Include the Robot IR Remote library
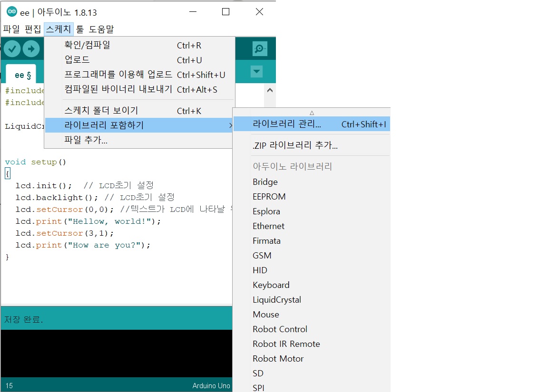The image size is (548, 392). pos(312,344)
